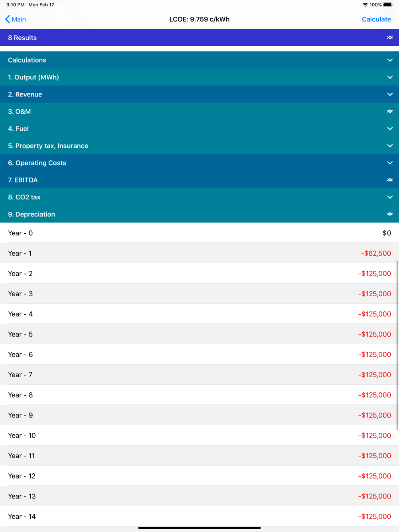Image resolution: width=399 pixels, height=532 pixels.
Task: Open Property tax, Insurance chevron
Action: point(390,146)
